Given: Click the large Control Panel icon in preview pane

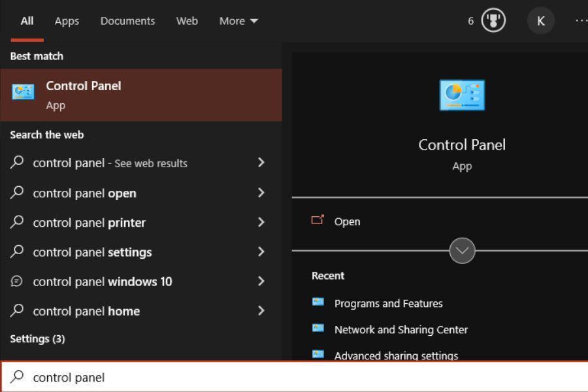Looking at the screenshot, I should click(462, 95).
